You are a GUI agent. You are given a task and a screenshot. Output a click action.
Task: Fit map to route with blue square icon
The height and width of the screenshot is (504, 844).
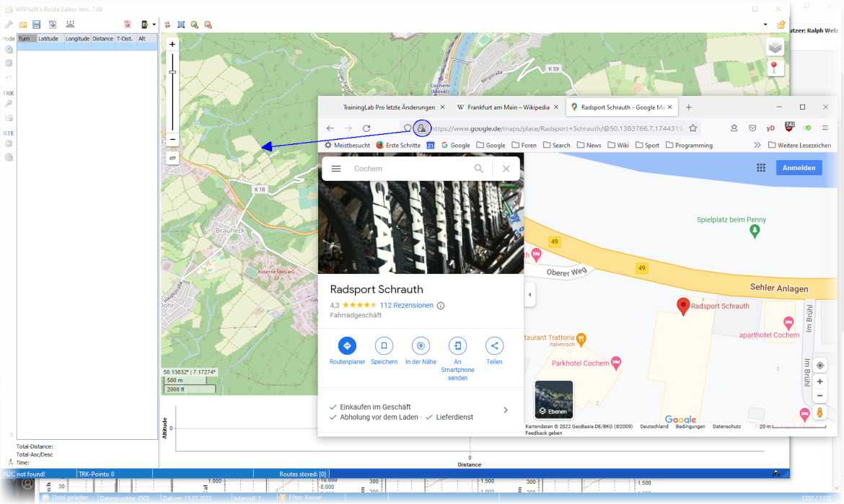[x=181, y=25]
